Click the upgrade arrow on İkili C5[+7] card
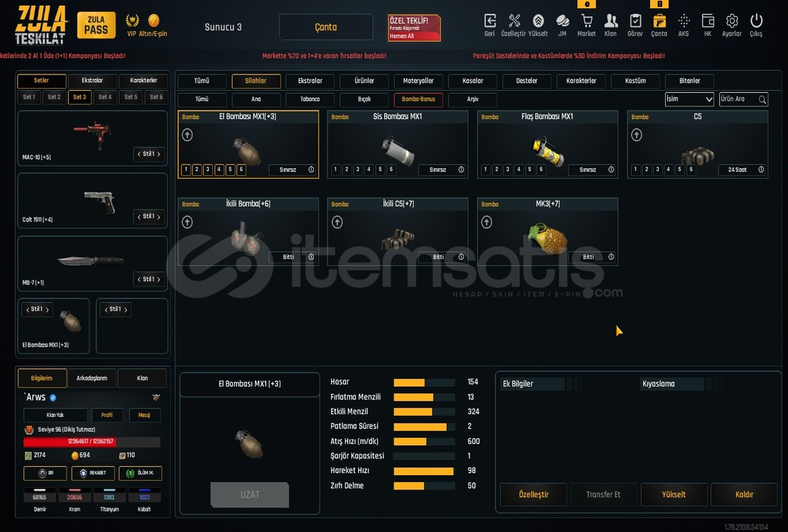This screenshot has width=788, height=532. pyautogui.click(x=337, y=222)
